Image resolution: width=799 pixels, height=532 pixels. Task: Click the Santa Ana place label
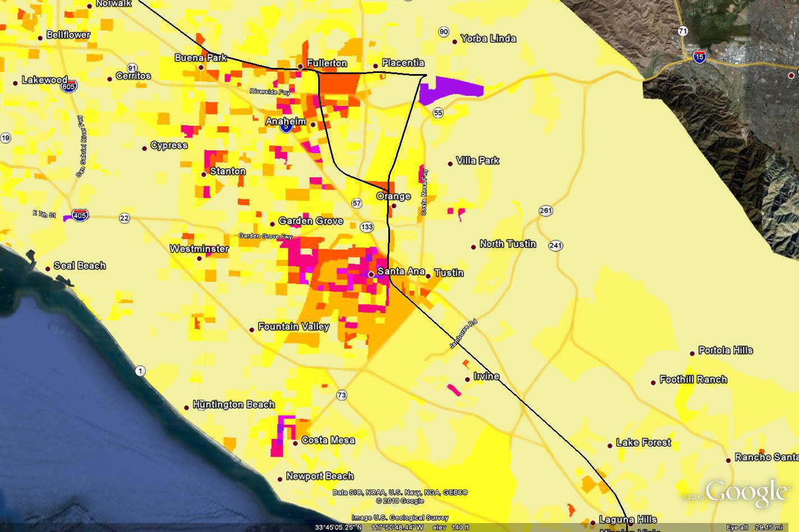(x=401, y=272)
